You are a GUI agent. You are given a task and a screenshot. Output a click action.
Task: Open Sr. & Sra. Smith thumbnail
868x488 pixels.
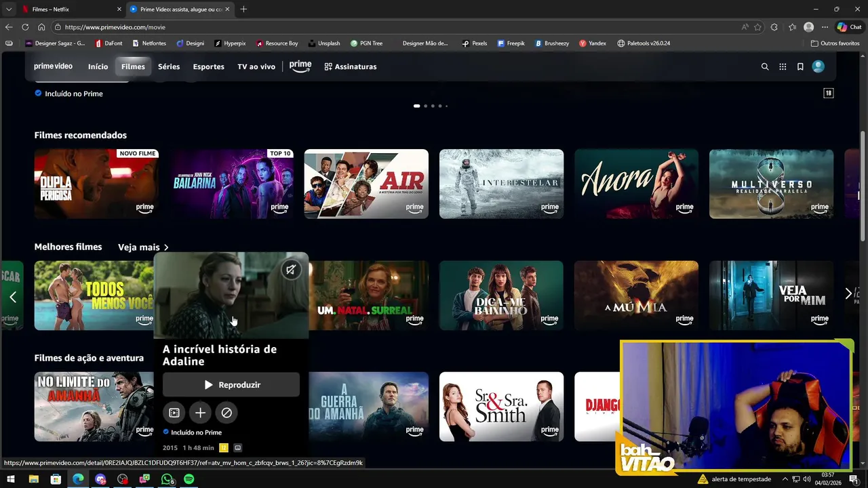(x=501, y=407)
